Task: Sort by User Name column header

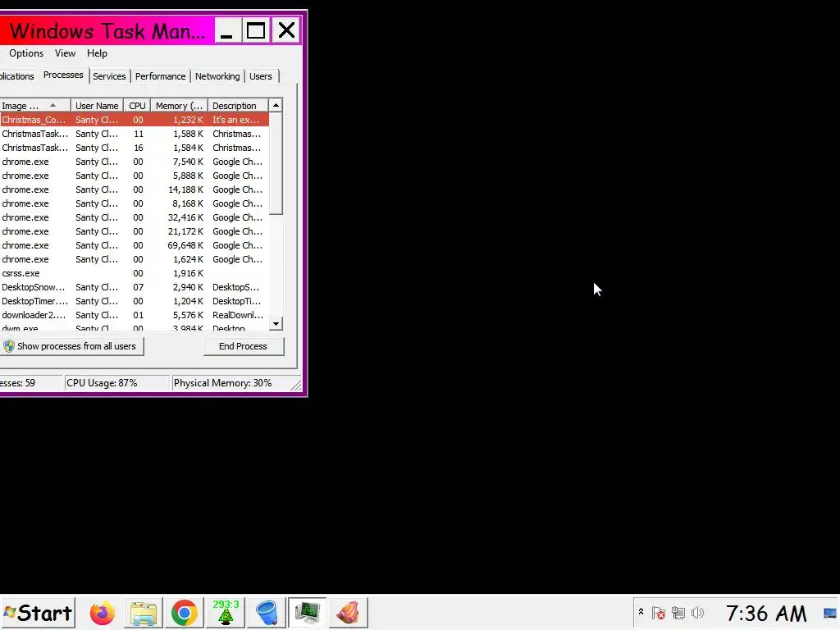Action: pyautogui.click(x=97, y=106)
